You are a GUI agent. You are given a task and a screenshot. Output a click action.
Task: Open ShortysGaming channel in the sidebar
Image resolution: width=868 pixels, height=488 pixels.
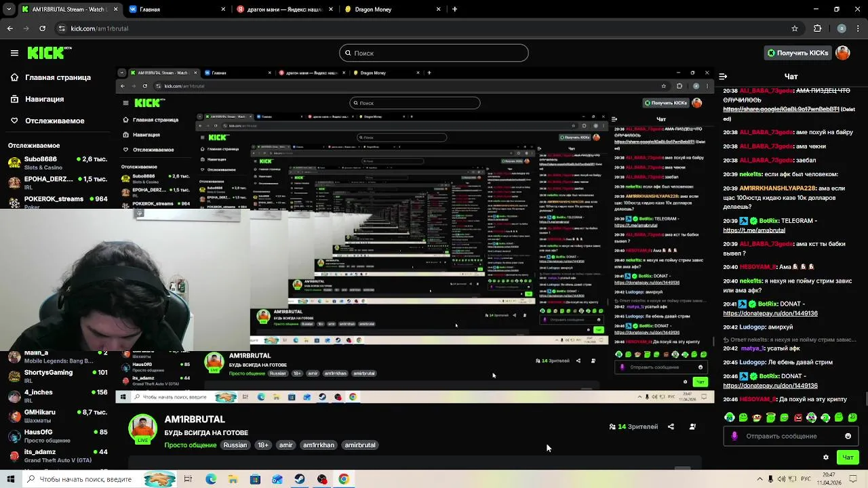[58, 376]
